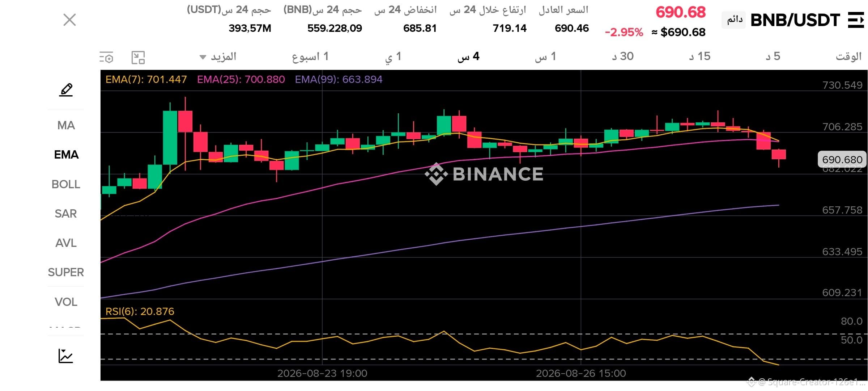Click the 24h BNB volume 559.228,09
Image resolution: width=868 pixels, height=391 pixels.
335,28
